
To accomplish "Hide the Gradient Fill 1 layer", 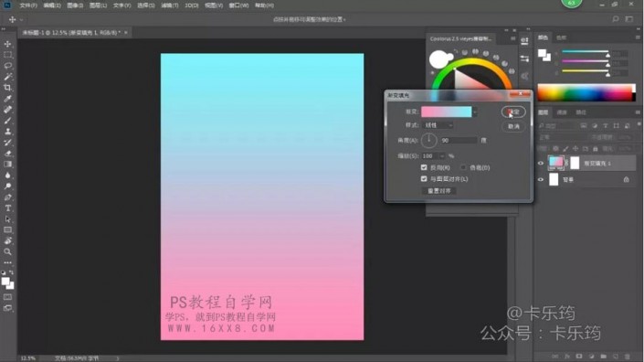I will coord(541,163).
